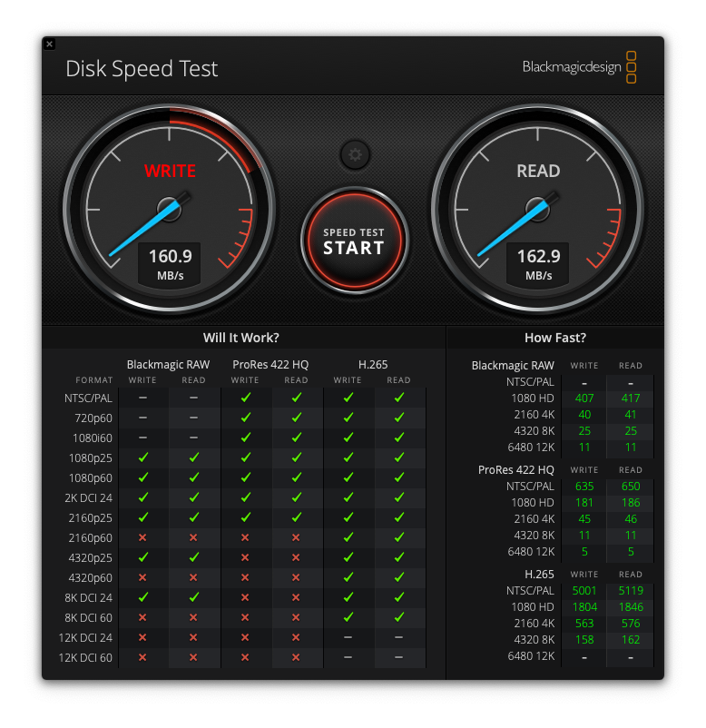Click H.265 1080 HD write value 1804

(x=584, y=607)
